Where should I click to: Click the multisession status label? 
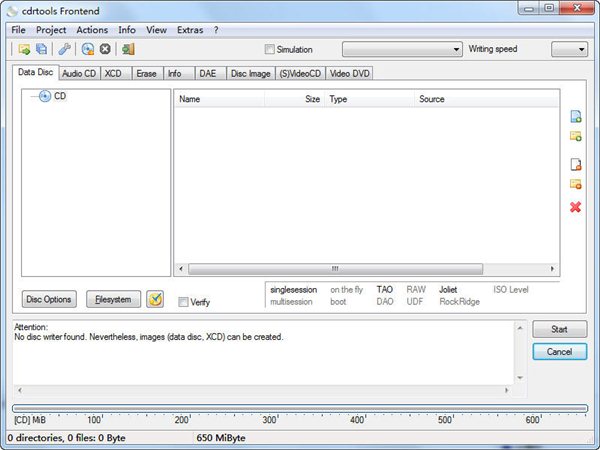tap(291, 302)
